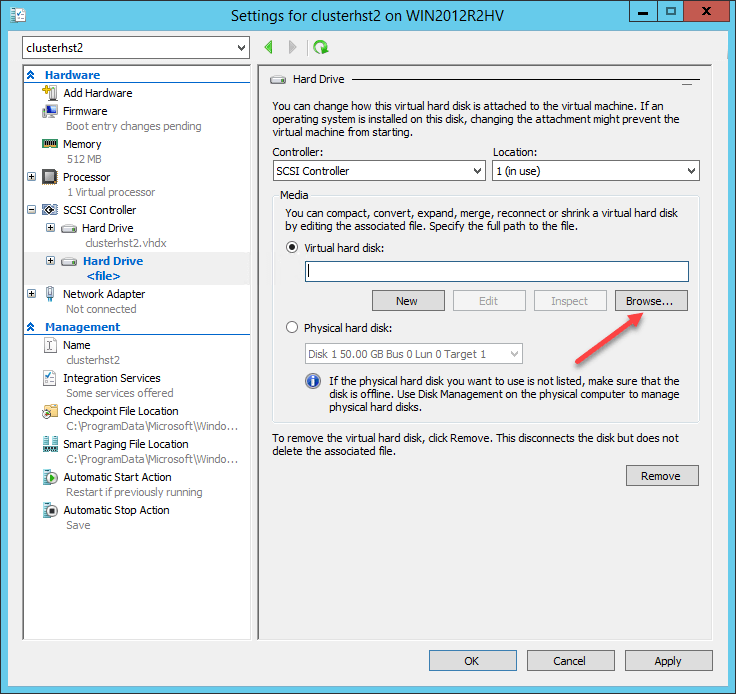Click the Boot entry changes pending text
The image size is (736, 694).
pyautogui.click(x=134, y=126)
